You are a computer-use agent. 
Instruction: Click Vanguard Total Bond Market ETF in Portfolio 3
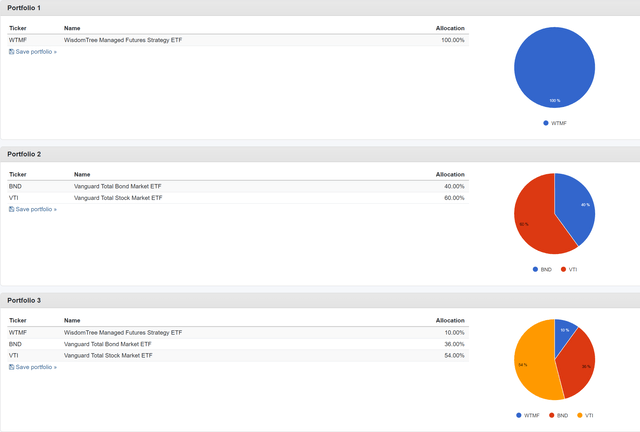tap(107, 344)
